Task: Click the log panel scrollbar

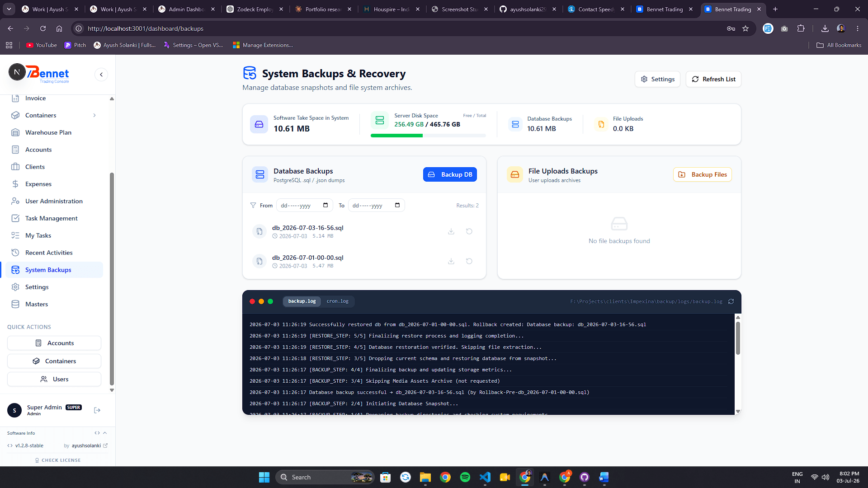Action: [738, 338]
